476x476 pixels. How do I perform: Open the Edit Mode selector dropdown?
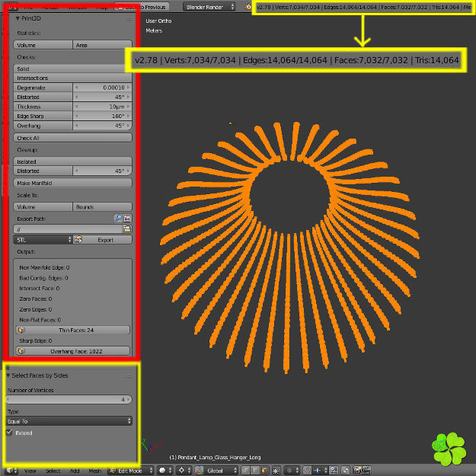(x=131, y=471)
